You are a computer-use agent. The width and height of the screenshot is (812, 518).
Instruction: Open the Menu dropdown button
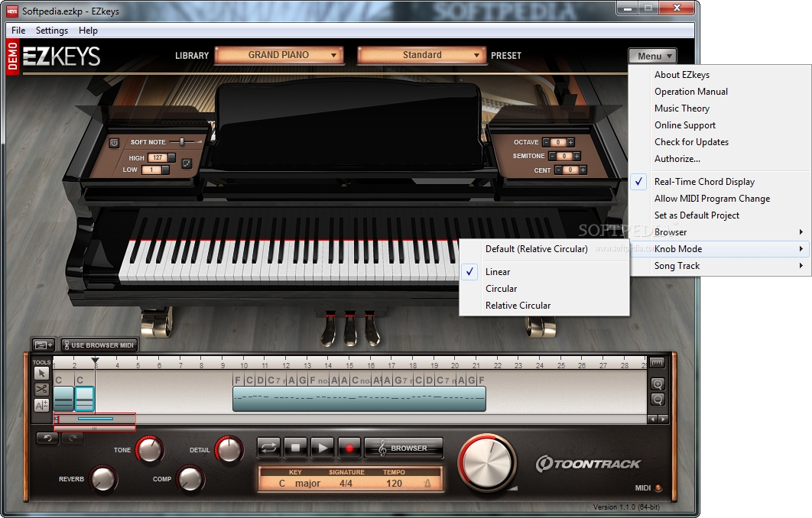coord(652,56)
